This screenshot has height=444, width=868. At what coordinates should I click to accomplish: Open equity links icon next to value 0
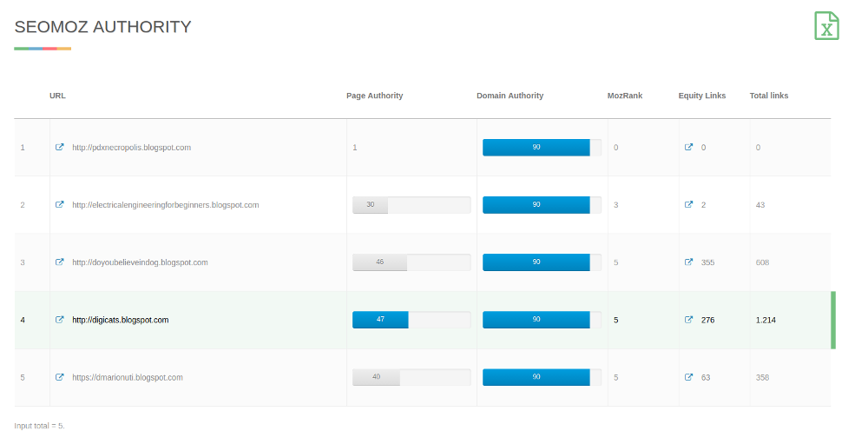click(x=688, y=147)
